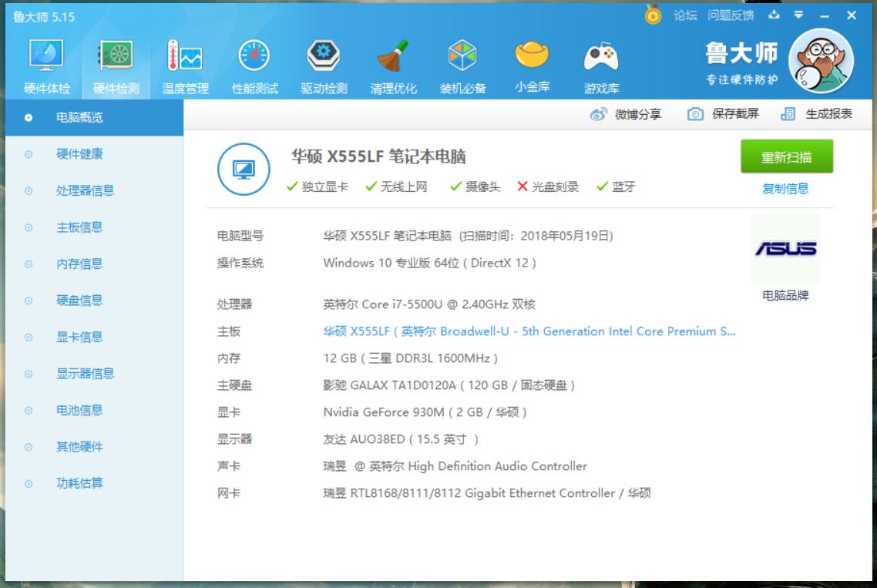
Task: Click the 鲁大师 专注硬件防护 logo text
Action: [x=741, y=63]
